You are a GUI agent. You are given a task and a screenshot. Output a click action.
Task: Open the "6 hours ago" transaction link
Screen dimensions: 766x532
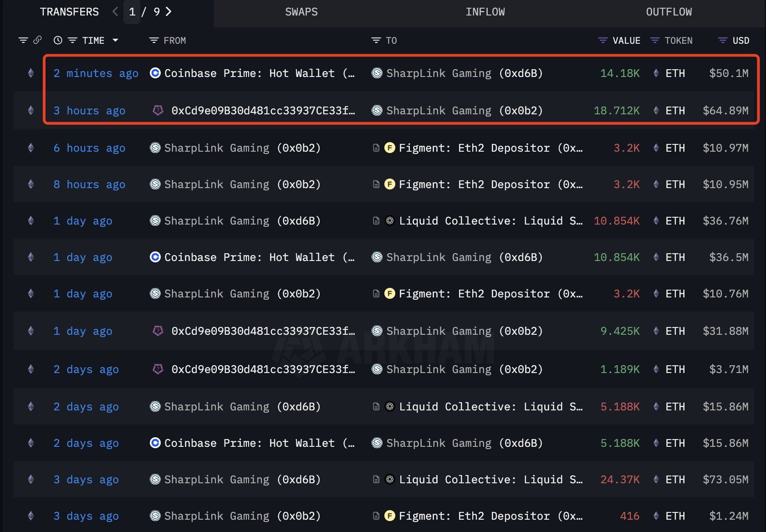(89, 148)
